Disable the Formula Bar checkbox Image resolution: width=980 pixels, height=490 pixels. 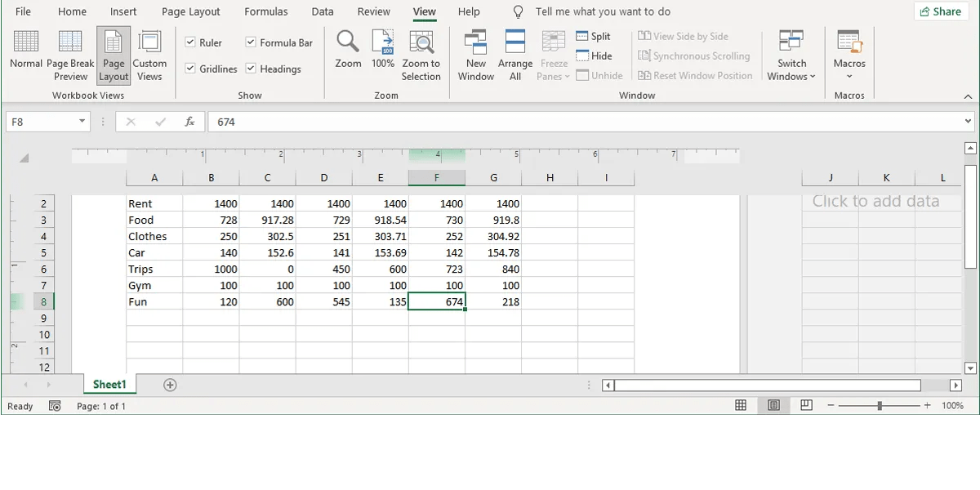point(250,42)
